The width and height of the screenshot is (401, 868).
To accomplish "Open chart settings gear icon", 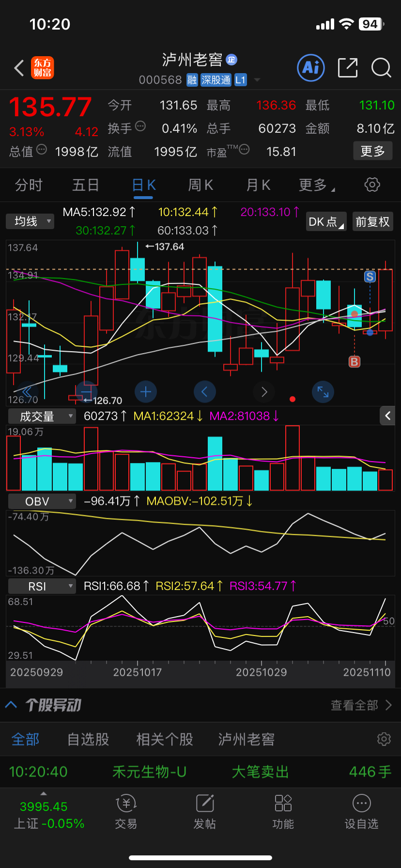I will tap(372, 185).
